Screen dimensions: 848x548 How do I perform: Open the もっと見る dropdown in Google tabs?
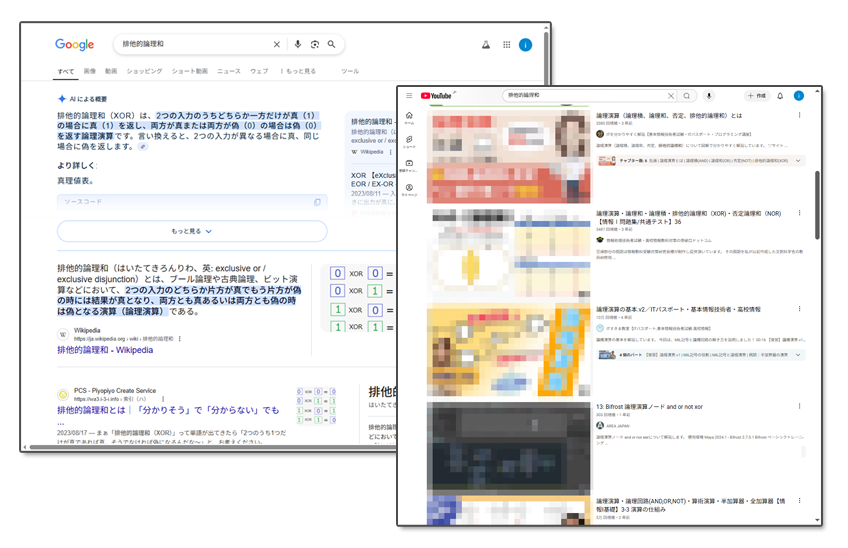(298, 71)
